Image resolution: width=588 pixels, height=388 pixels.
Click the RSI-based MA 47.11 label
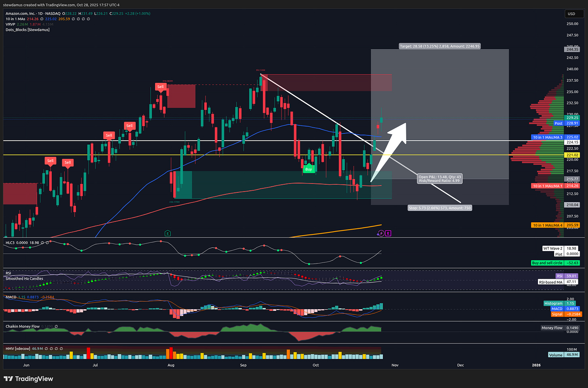pos(558,282)
